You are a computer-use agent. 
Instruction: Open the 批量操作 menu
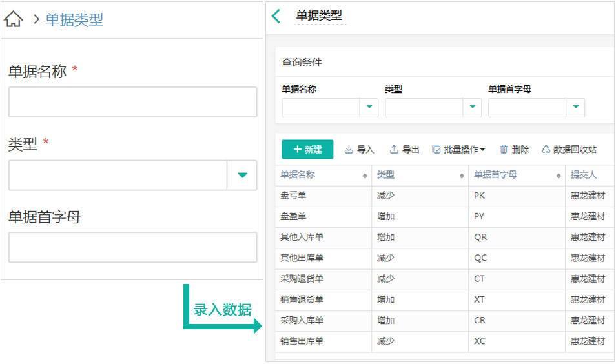458,149
